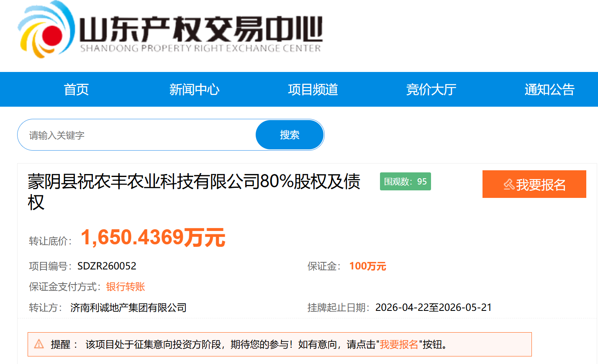Click the transferor 济南利诚地产集团有限公司
Image resolution: width=598 pixels, height=364 pixels.
point(128,308)
